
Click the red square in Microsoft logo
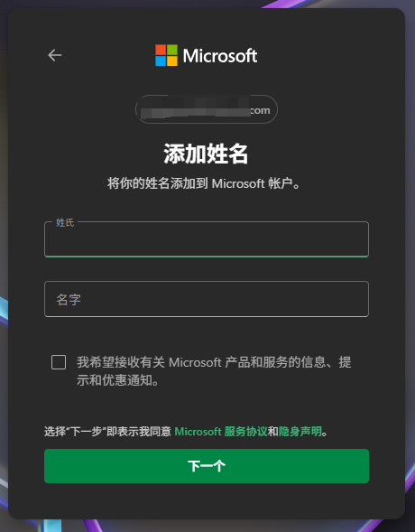click(161, 50)
